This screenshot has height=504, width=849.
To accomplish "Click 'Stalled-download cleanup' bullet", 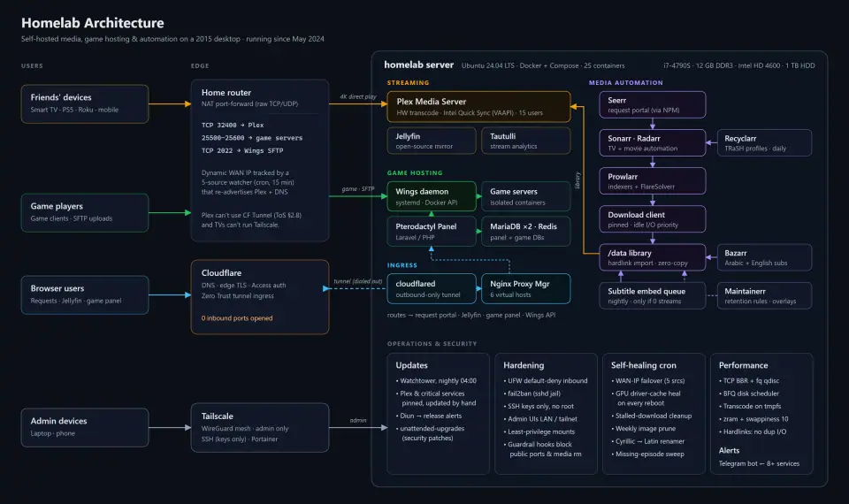I will [x=652, y=416].
